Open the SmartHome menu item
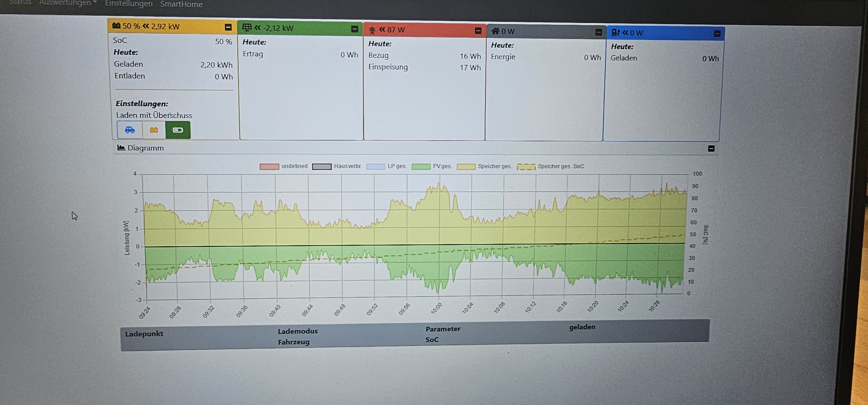The image size is (868, 405). (x=181, y=4)
